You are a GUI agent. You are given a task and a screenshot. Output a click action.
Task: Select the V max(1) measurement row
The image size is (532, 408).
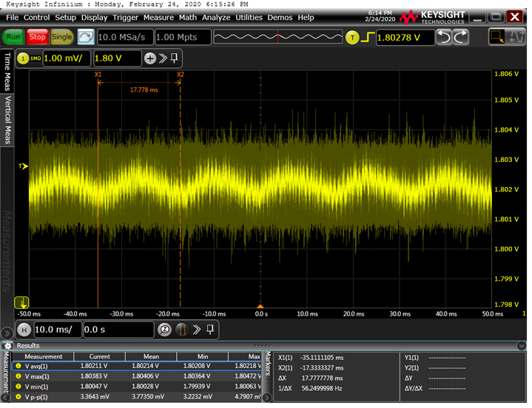(137, 376)
